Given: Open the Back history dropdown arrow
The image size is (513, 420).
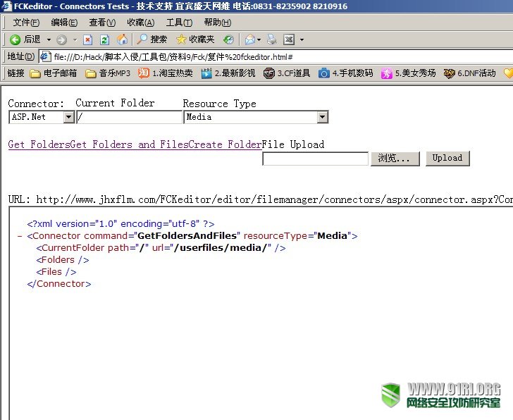Looking at the screenshot, I should [49, 40].
